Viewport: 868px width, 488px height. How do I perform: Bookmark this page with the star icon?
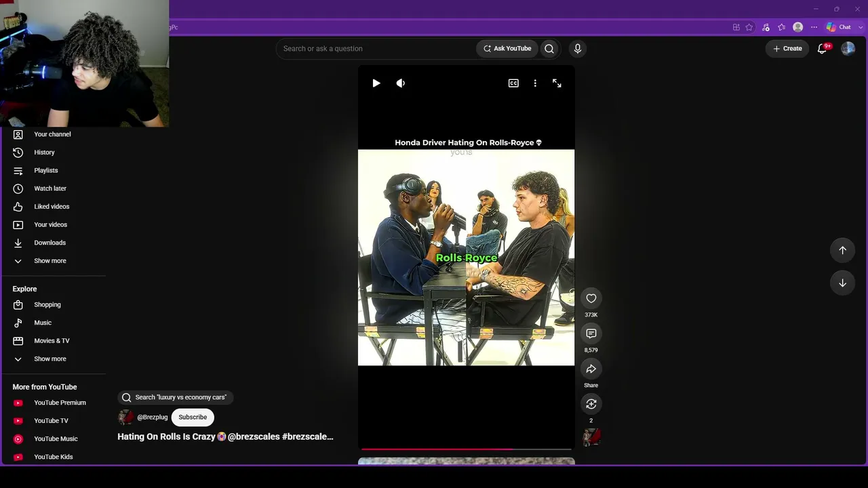click(749, 27)
